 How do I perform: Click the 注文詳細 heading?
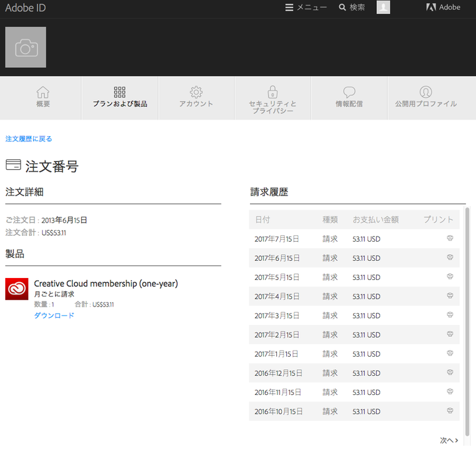coord(24,192)
